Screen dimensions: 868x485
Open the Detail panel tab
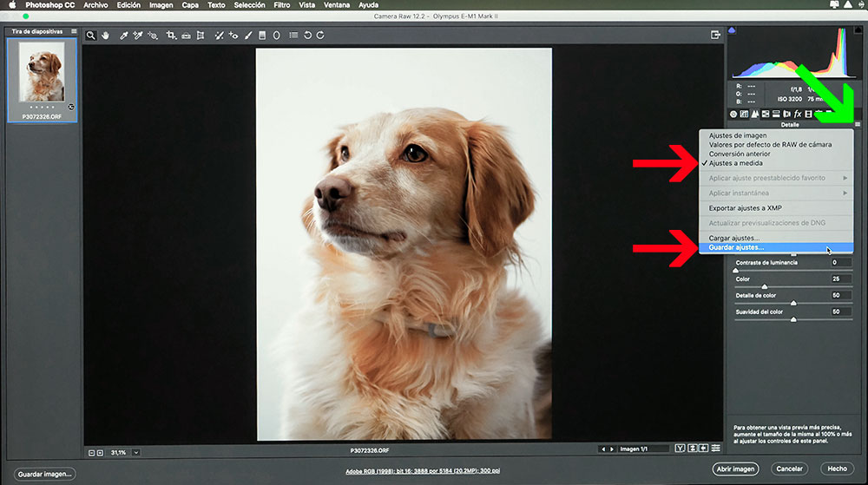point(754,114)
